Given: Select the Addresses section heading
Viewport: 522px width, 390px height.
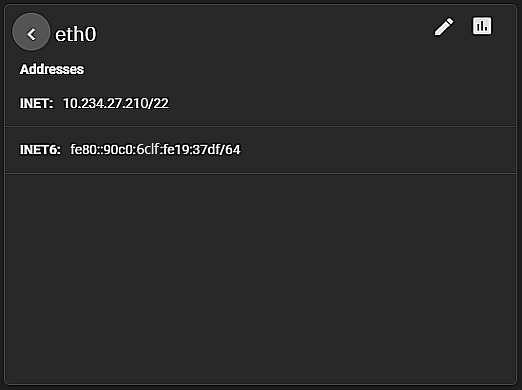Looking at the screenshot, I should click(x=52, y=69).
